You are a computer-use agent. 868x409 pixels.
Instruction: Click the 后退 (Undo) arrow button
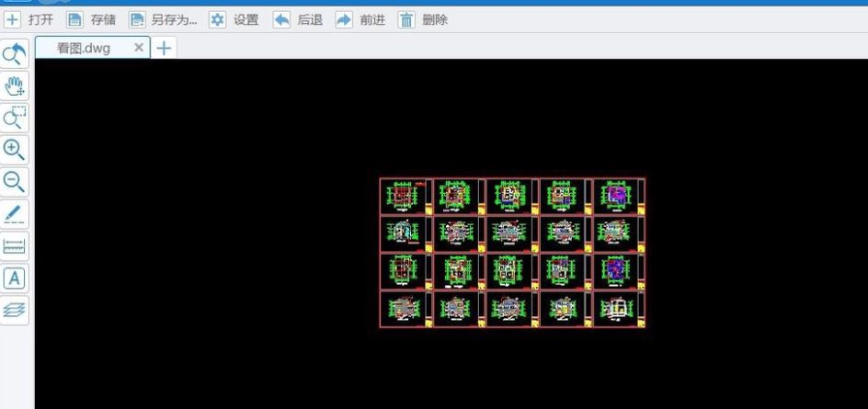tap(298, 19)
